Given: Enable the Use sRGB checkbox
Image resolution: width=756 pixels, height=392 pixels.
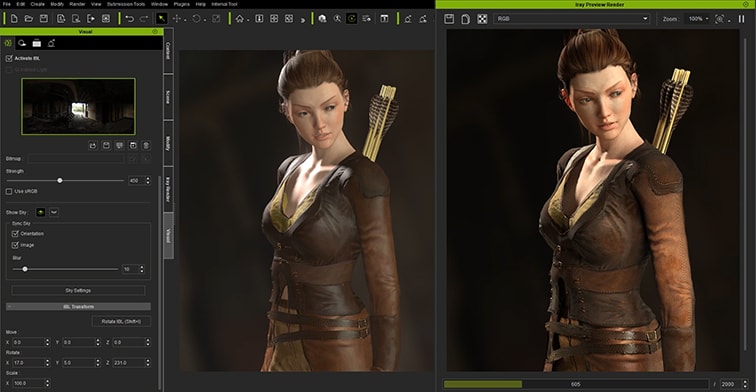Looking at the screenshot, I should [9, 191].
